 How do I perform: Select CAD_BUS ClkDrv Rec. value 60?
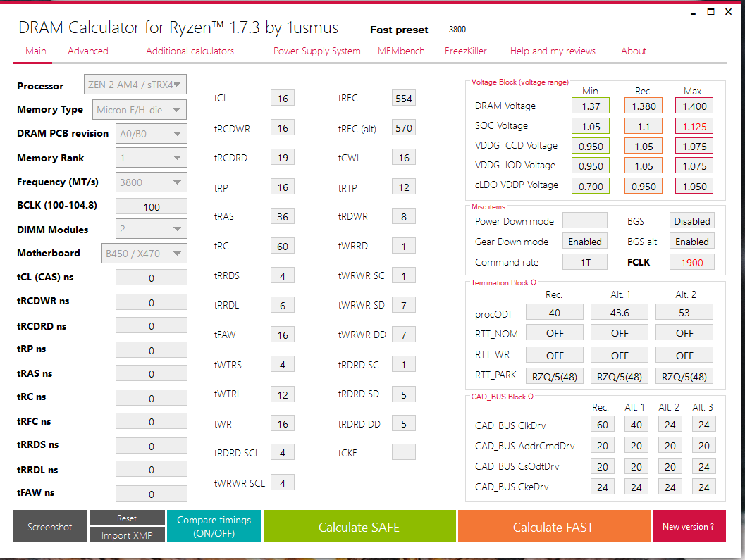pos(603,425)
